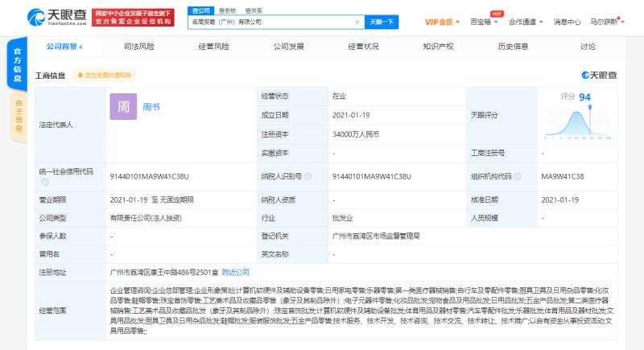This screenshot has height=350, width=644.
Task: Click the establishment date 2021-01-19
Action: pyautogui.click(x=351, y=115)
